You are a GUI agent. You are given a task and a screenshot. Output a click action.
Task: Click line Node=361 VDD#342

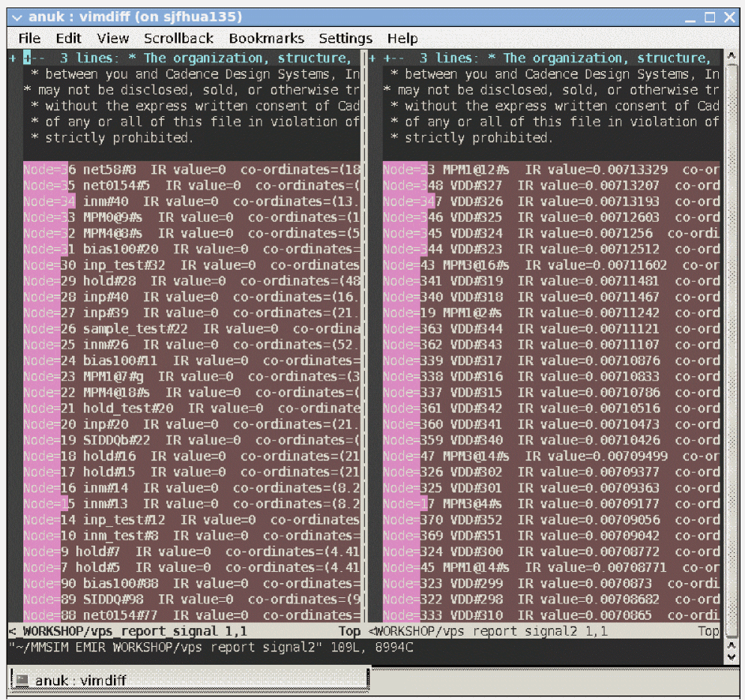[x=552, y=408]
